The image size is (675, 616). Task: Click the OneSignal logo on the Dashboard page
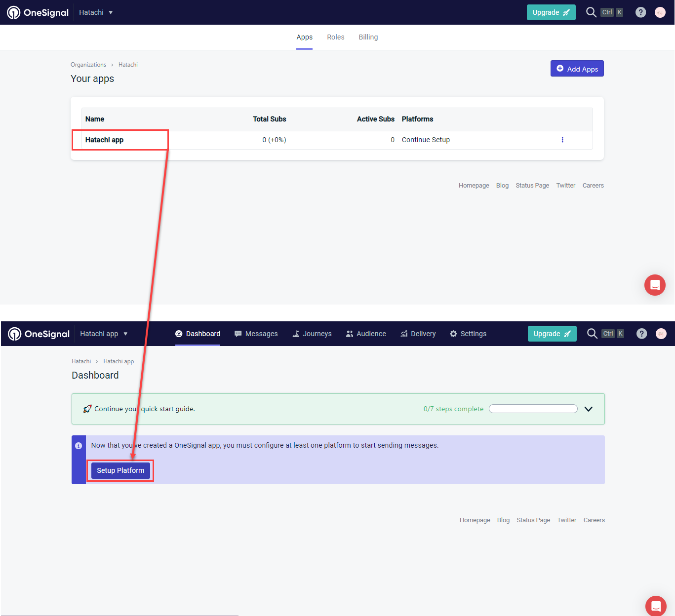[39, 334]
